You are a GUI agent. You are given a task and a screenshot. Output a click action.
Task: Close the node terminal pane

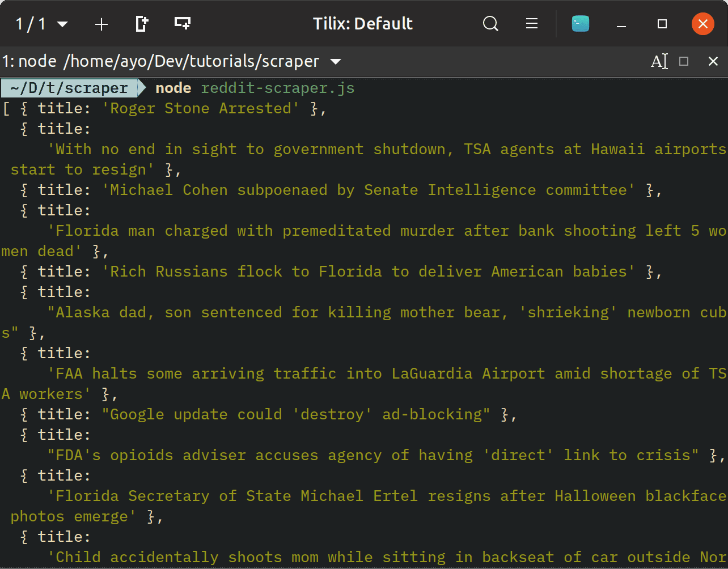click(x=713, y=61)
